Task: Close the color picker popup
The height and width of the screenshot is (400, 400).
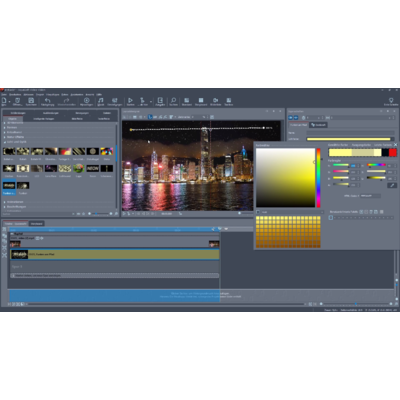Action: pos(395,145)
